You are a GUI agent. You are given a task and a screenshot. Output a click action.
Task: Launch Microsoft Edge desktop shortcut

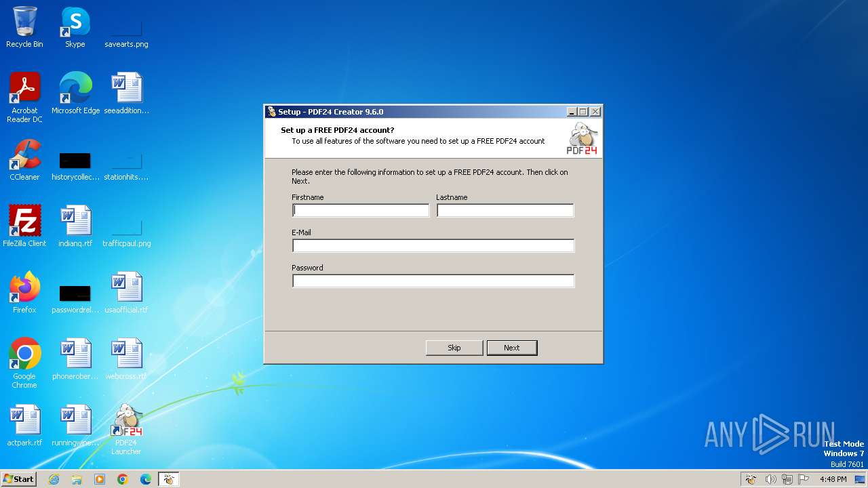pos(75,93)
